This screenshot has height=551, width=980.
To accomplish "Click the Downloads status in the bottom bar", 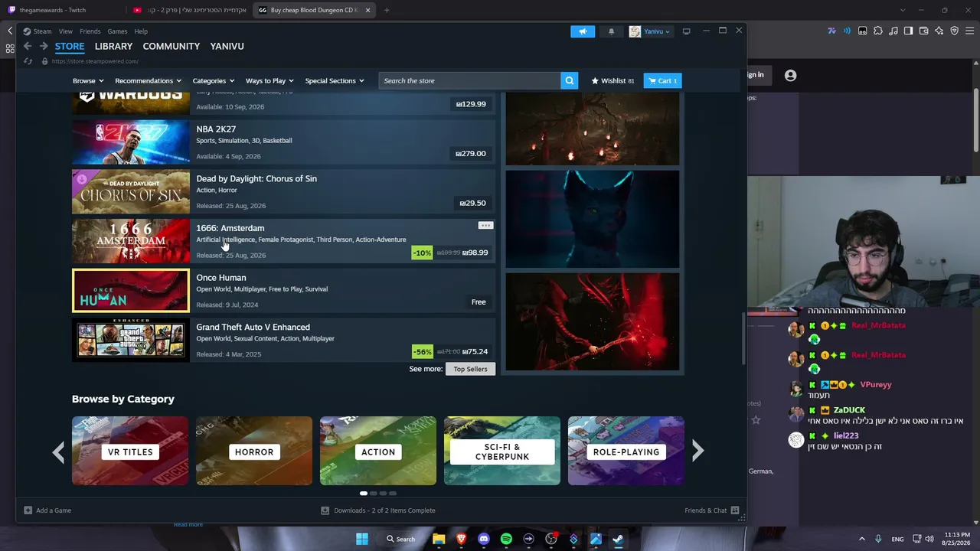I will click(x=378, y=510).
